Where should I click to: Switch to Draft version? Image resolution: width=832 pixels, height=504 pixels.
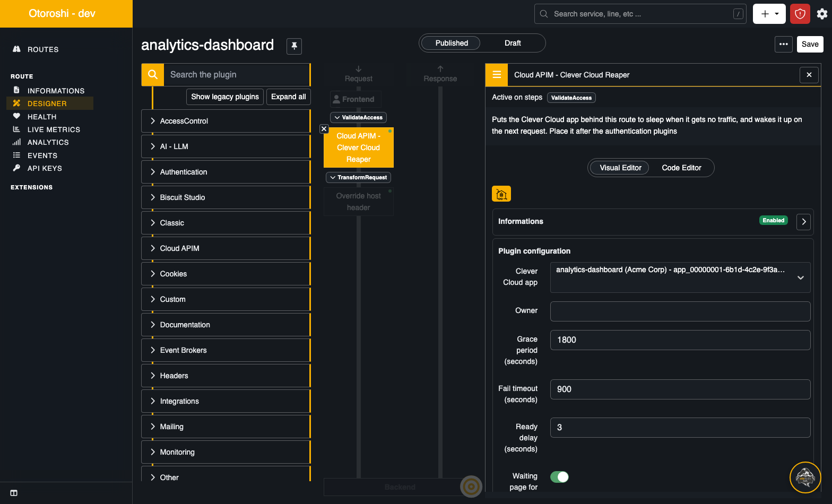click(x=513, y=43)
